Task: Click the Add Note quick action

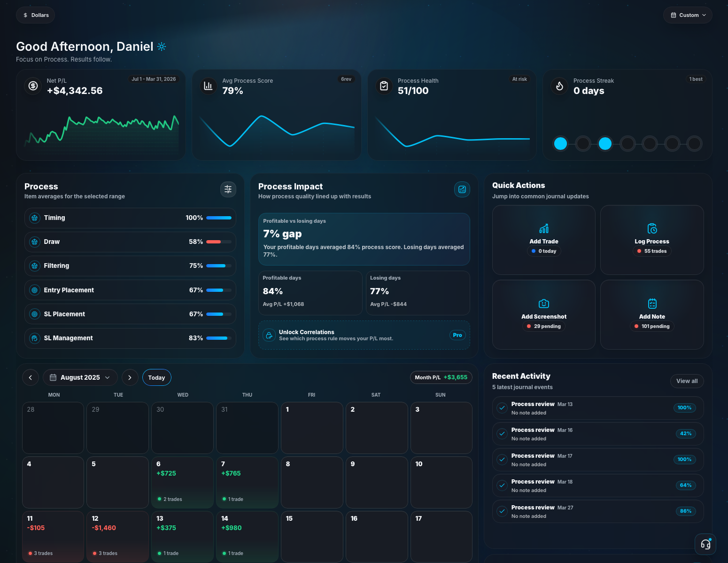Action: 652,315
